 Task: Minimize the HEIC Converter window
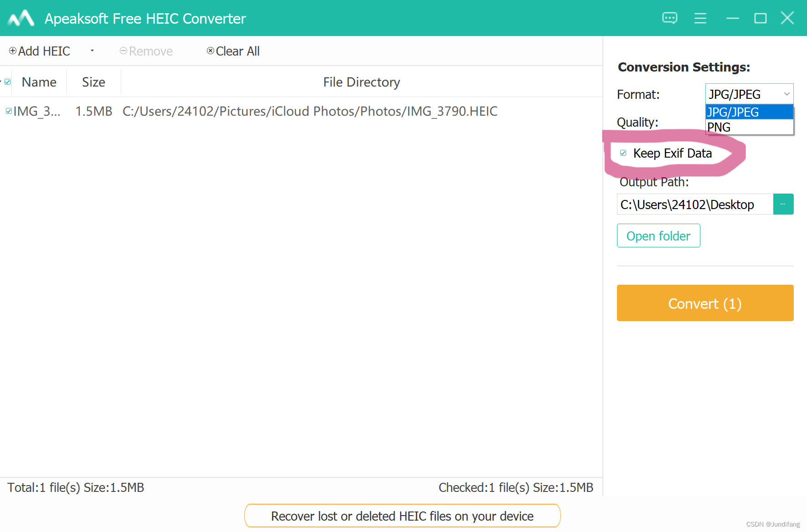tap(733, 18)
